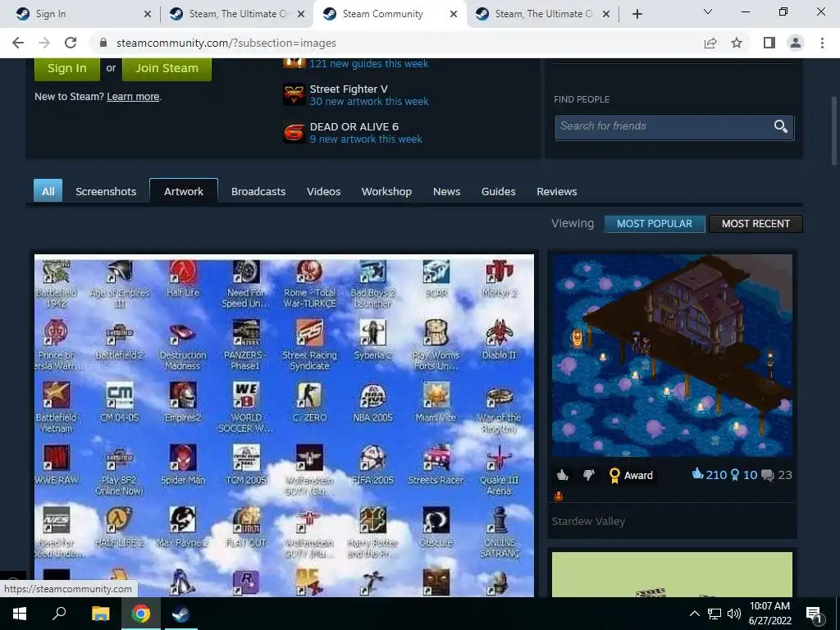Go back to the previous page
This screenshot has height=630, width=840.
18,43
